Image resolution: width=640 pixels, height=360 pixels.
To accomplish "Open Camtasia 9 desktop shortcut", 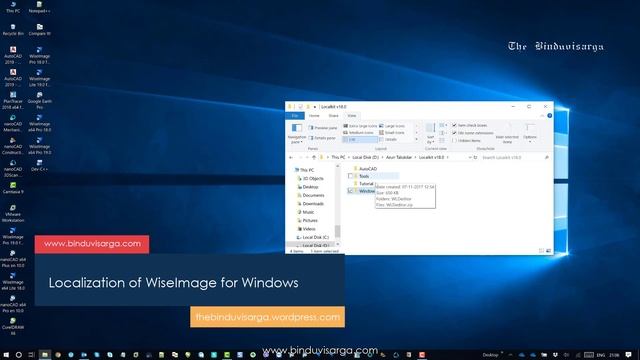I will (x=13, y=188).
